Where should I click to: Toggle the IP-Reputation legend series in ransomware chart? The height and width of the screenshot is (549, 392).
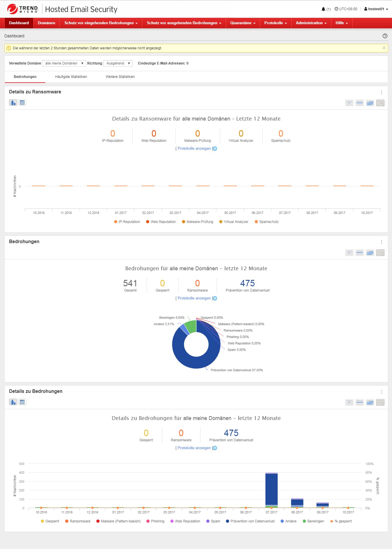click(127, 222)
